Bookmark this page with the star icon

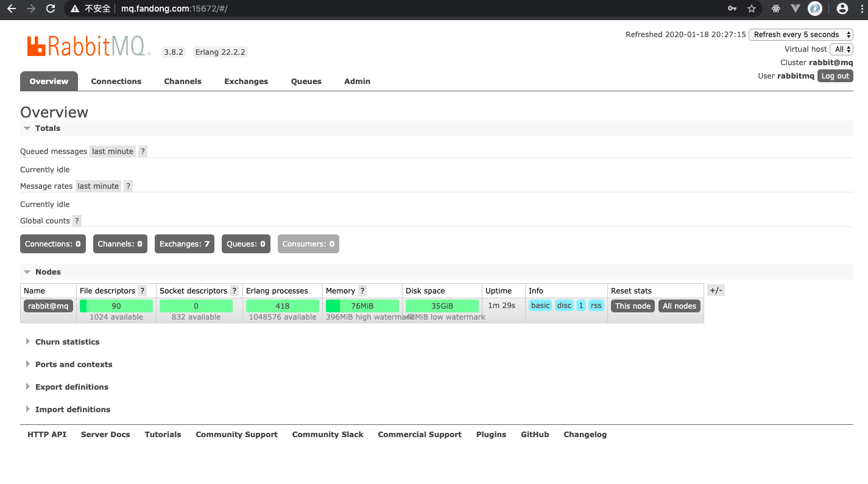coord(752,9)
